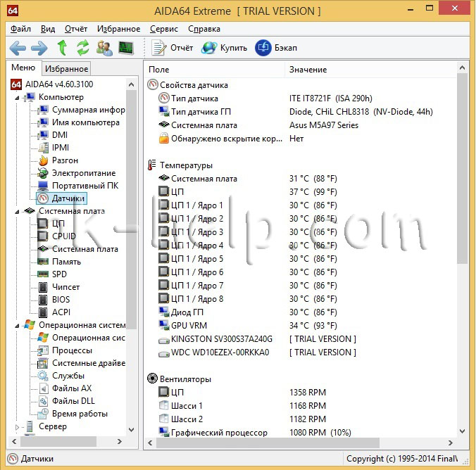Click the Купить globe button
The image size is (476, 470).
point(224,48)
